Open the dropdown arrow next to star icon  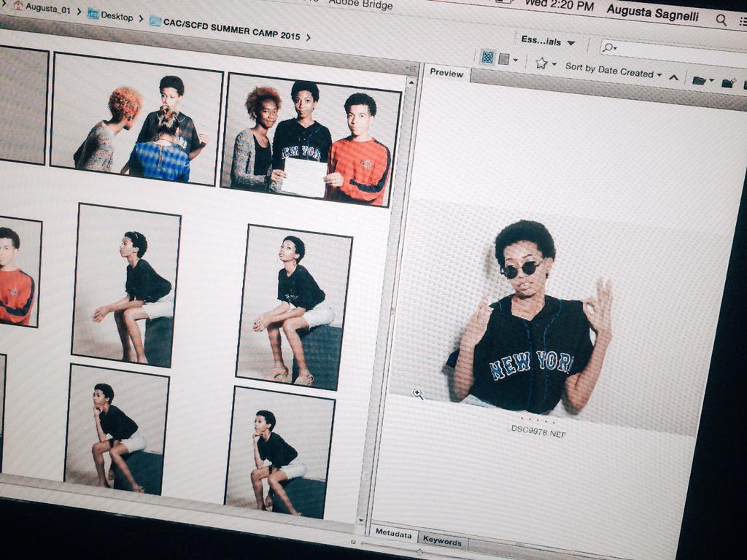pyautogui.click(x=554, y=64)
